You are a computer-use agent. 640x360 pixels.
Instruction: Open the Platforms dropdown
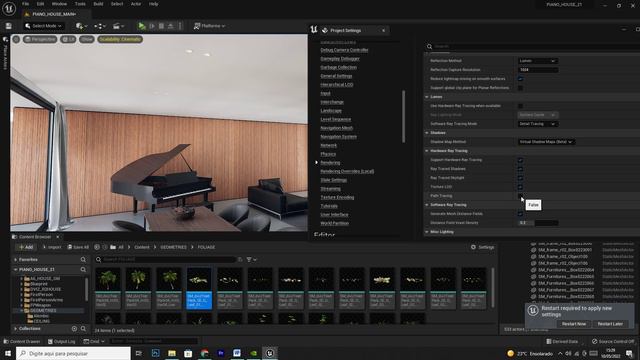coord(209,26)
